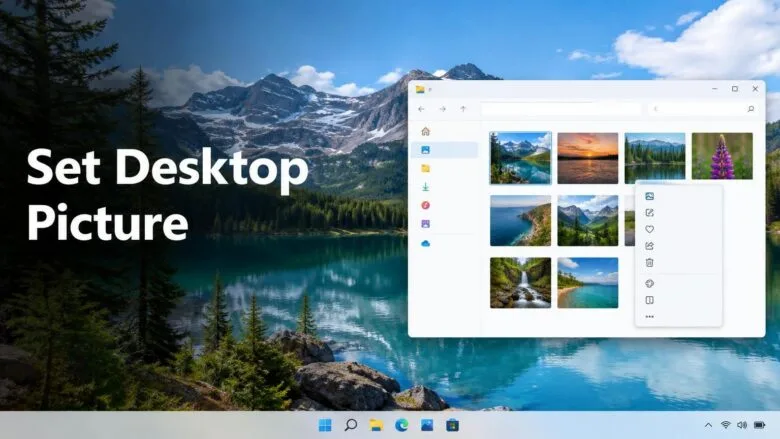Choose the heart favorite entry in the context menu

[x=649, y=229]
